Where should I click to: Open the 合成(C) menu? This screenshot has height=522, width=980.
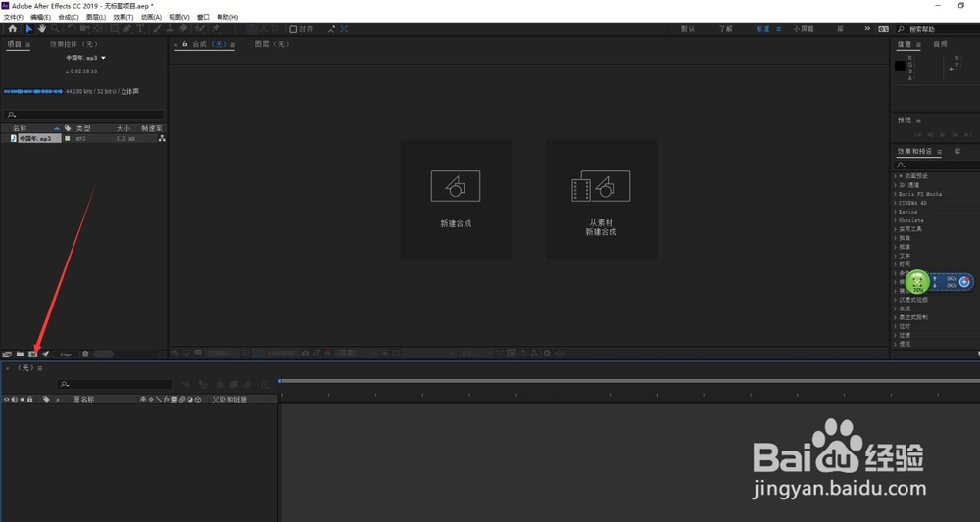tap(69, 17)
